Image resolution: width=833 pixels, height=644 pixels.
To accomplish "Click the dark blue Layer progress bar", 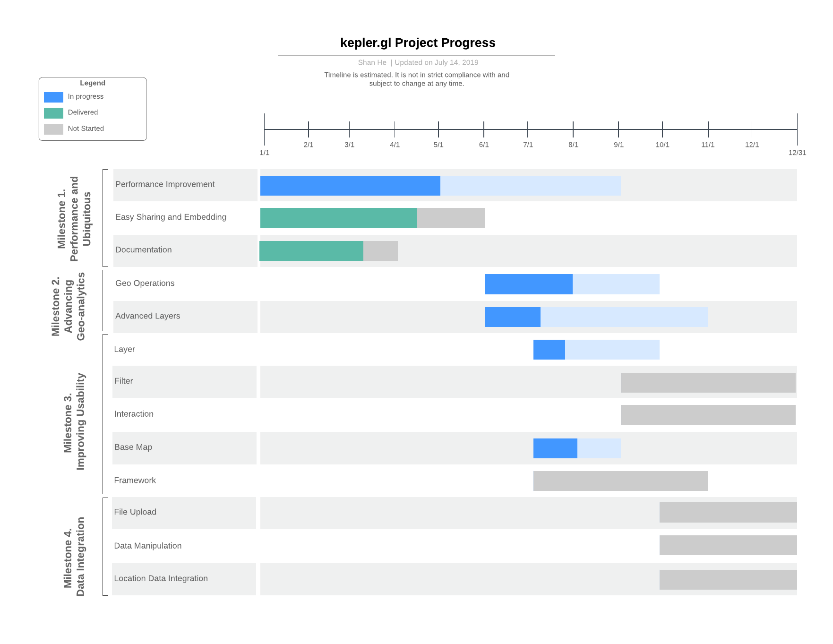I will click(x=549, y=350).
